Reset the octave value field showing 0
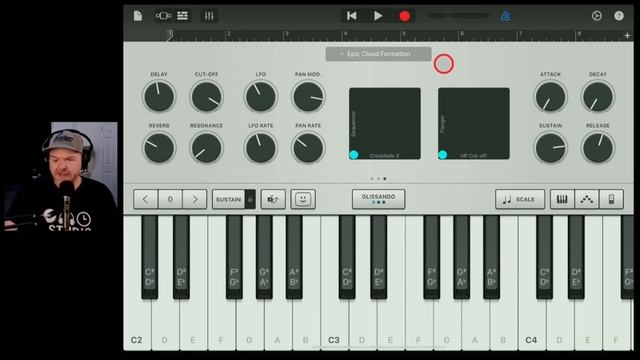 (x=170, y=199)
